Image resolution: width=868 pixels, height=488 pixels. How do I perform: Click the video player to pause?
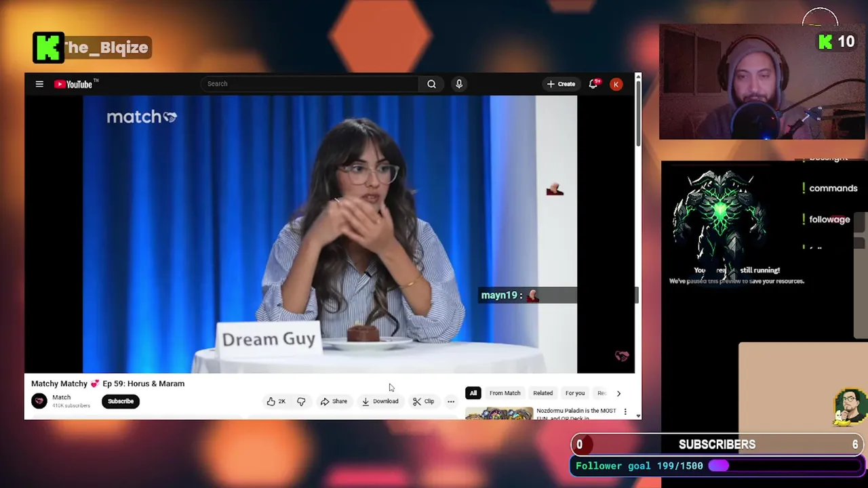330,234
